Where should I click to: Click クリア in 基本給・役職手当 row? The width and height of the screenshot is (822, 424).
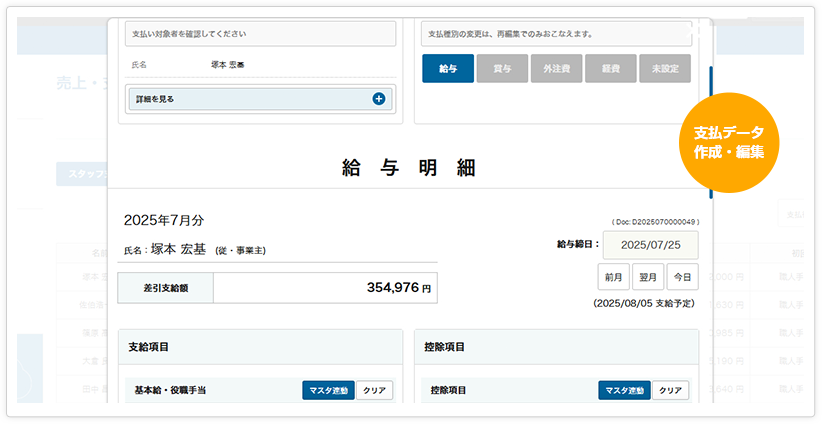374,390
